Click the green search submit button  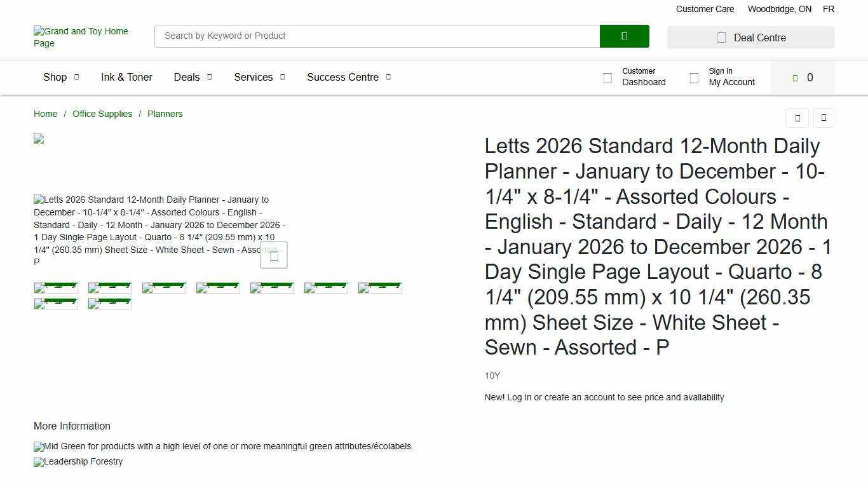[624, 36]
